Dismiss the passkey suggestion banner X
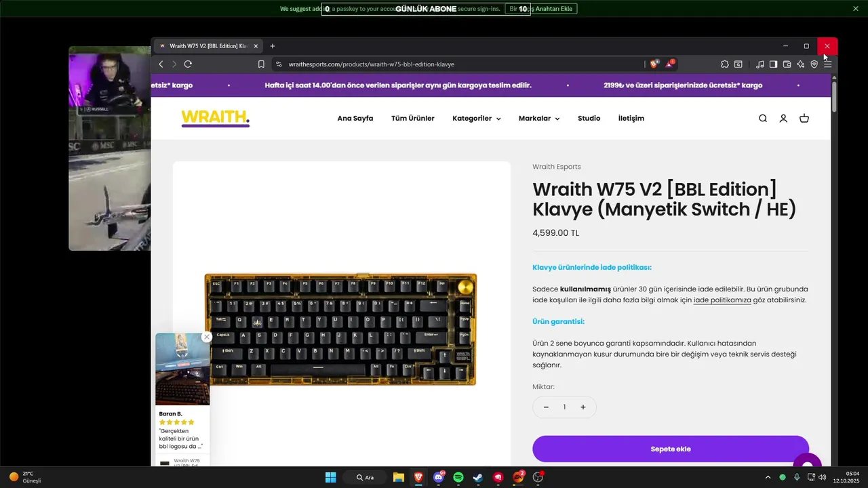Image resolution: width=868 pixels, height=488 pixels. 855,9
